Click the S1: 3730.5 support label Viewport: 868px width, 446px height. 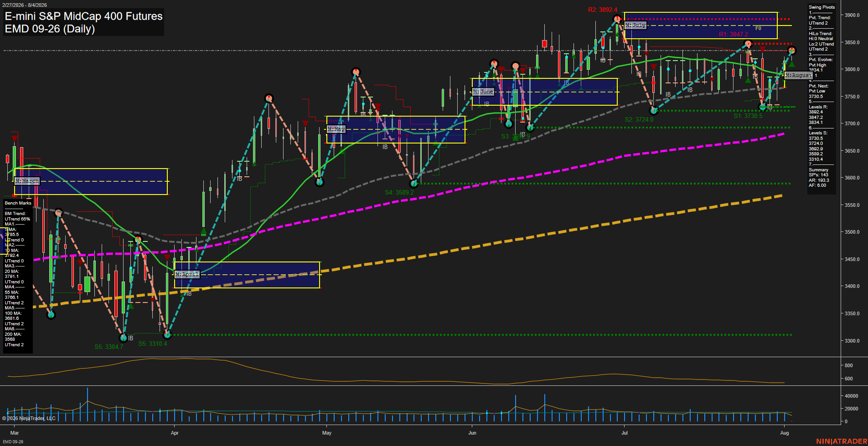(x=748, y=116)
